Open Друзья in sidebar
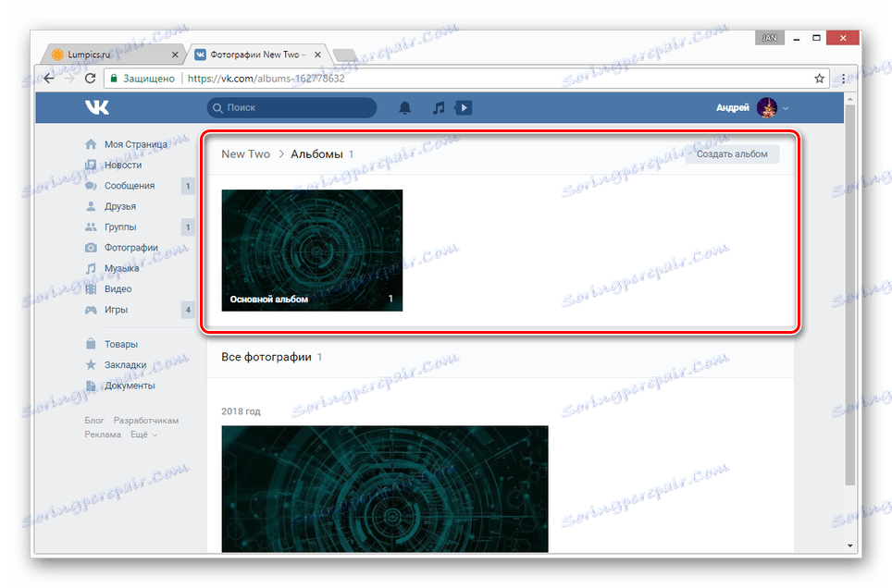 [120, 206]
